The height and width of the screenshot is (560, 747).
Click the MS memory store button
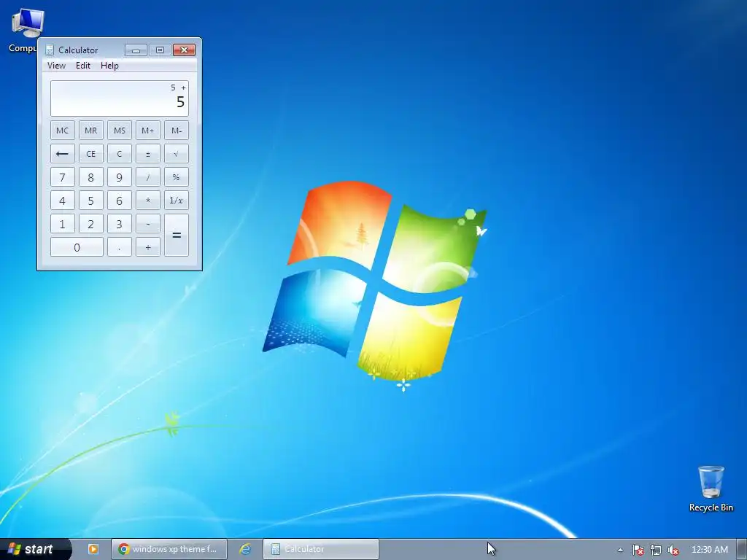120,131
